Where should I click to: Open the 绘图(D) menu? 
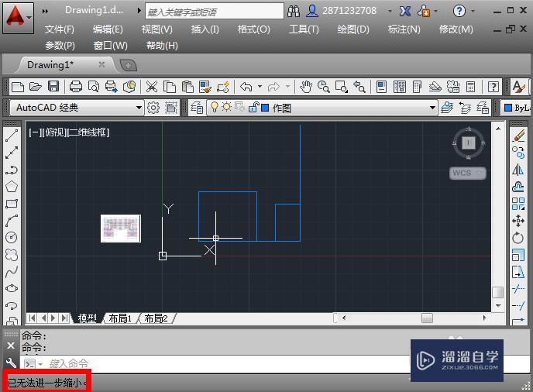tap(353, 29)
